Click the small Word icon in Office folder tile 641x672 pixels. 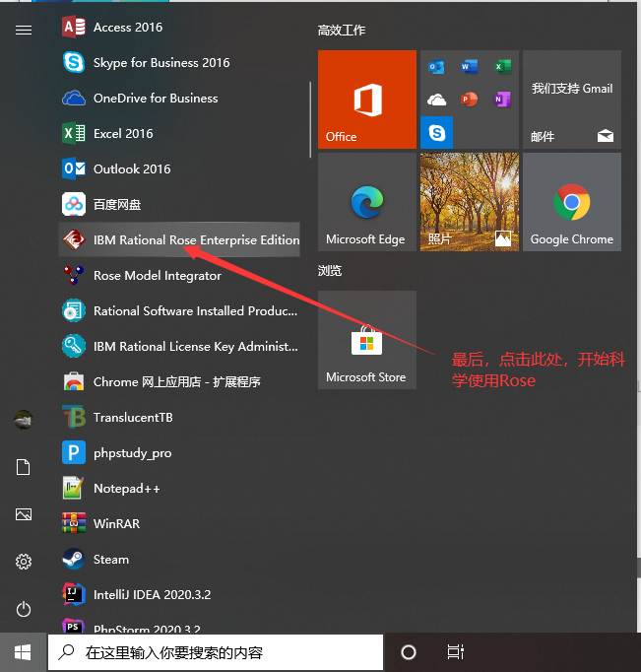(470, 67)
